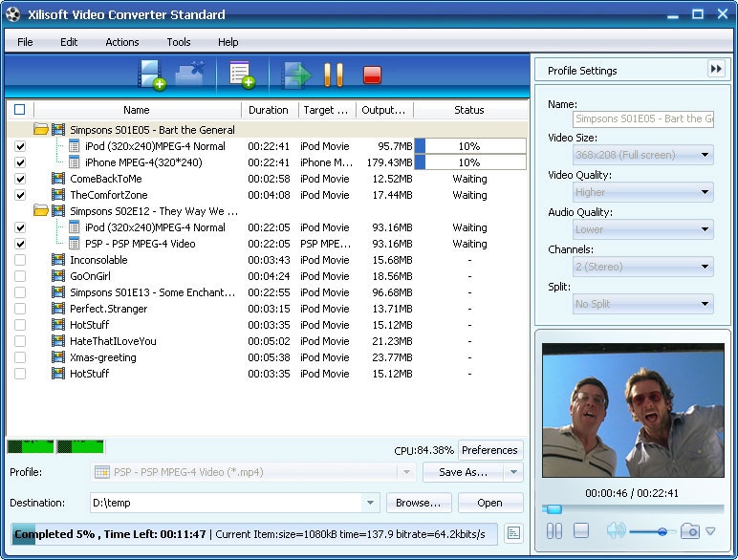Open the log icon beside the status bar
Viewport: 738px width, 560px height.
coord(513,533)
